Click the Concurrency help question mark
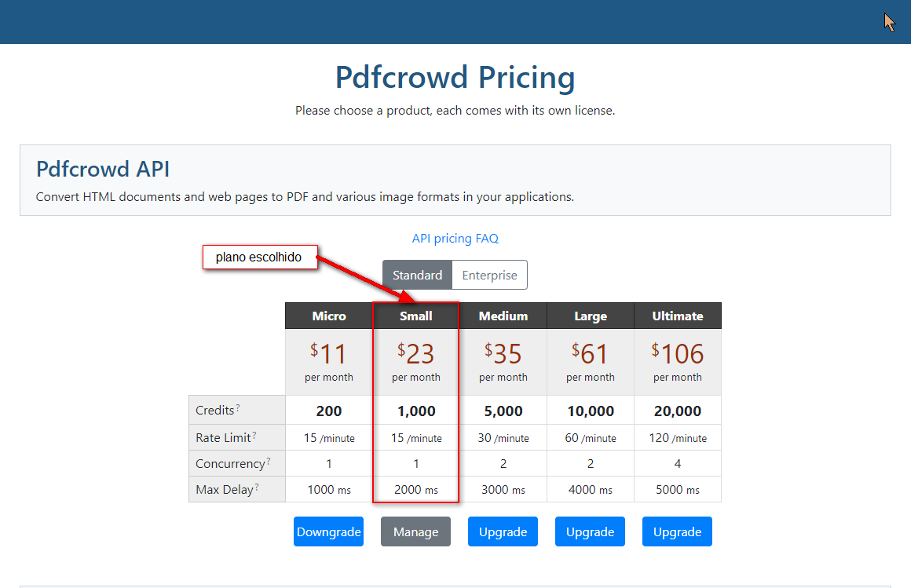 pyautogui.click(x=269, y=461)
